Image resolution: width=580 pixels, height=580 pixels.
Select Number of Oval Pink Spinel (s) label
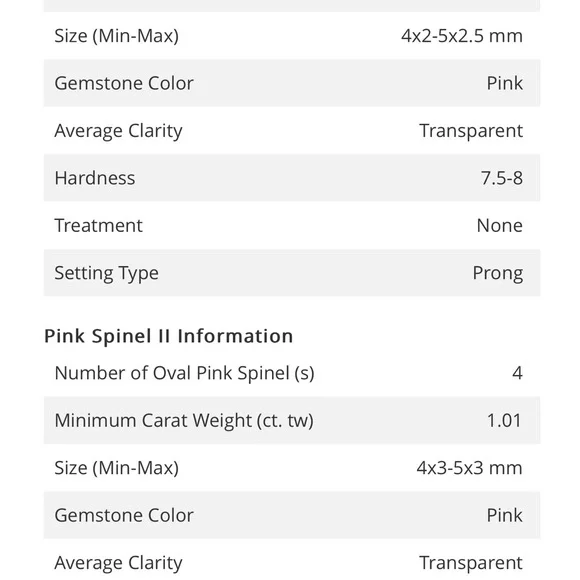tap(185, 373)
